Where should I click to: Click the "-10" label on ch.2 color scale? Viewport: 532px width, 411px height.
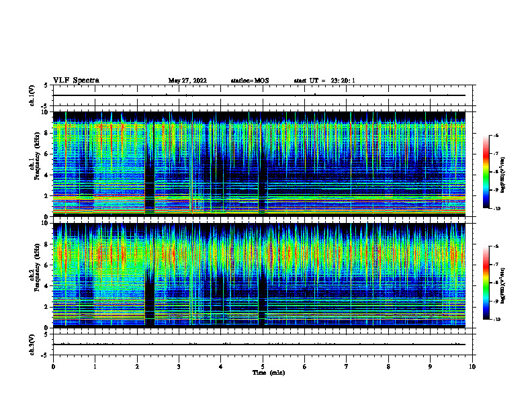click(x=496, y=320)
